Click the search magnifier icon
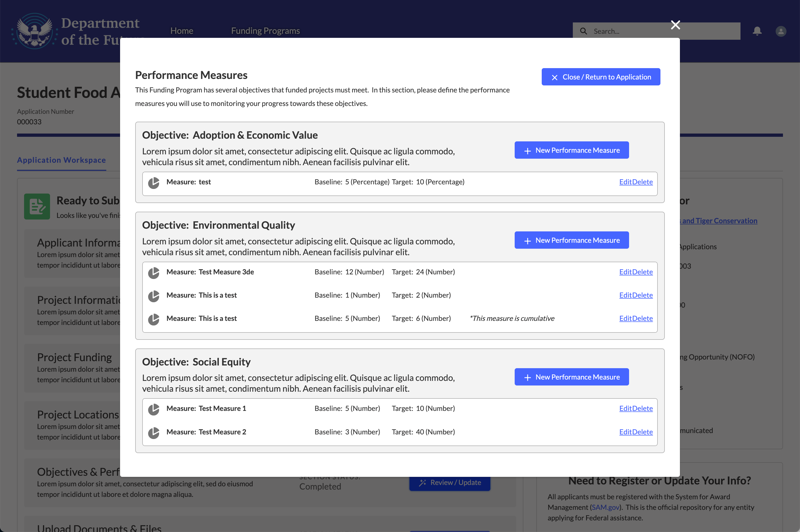This screenshot has width=800, height=532. tap(583, 31)
